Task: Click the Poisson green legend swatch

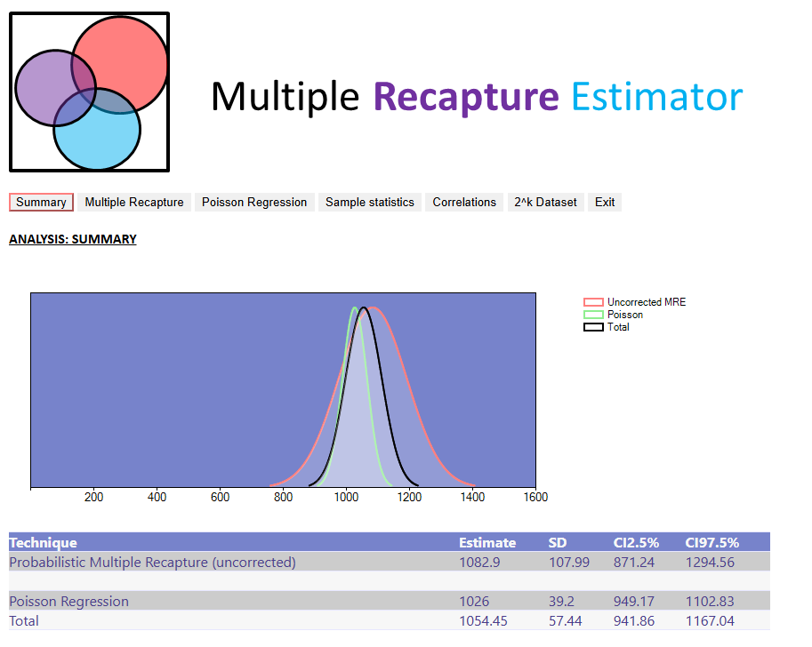Action: (593, 315)
